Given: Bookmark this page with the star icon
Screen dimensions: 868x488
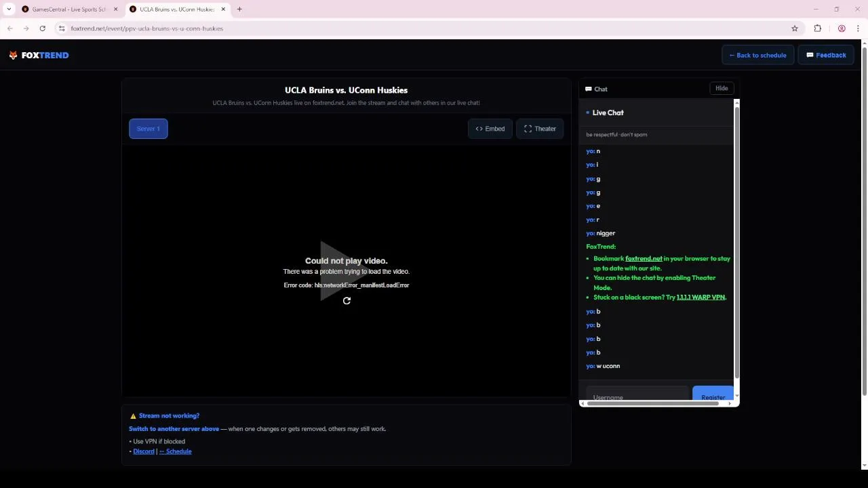Looking at the screenshot, I should click(x=795, y=28).
